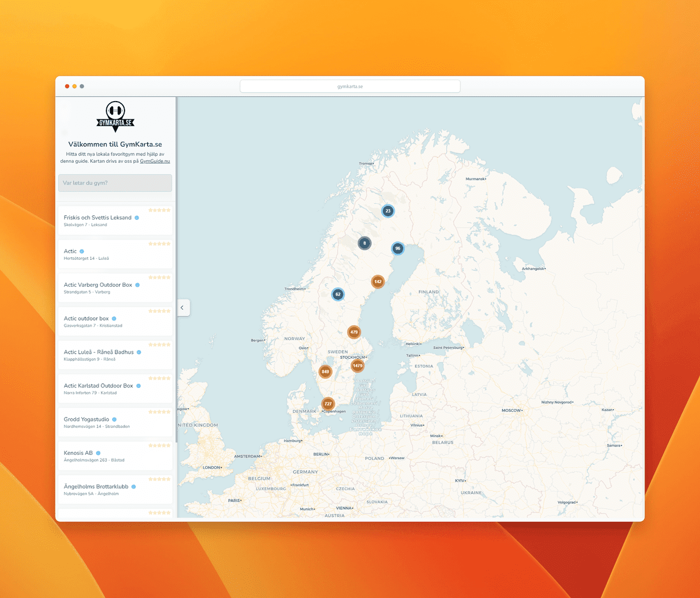Click the Oslo label on the map
The height and width of the screenshot is (598, 700).
pyautogui.click(x=304, y=348)
